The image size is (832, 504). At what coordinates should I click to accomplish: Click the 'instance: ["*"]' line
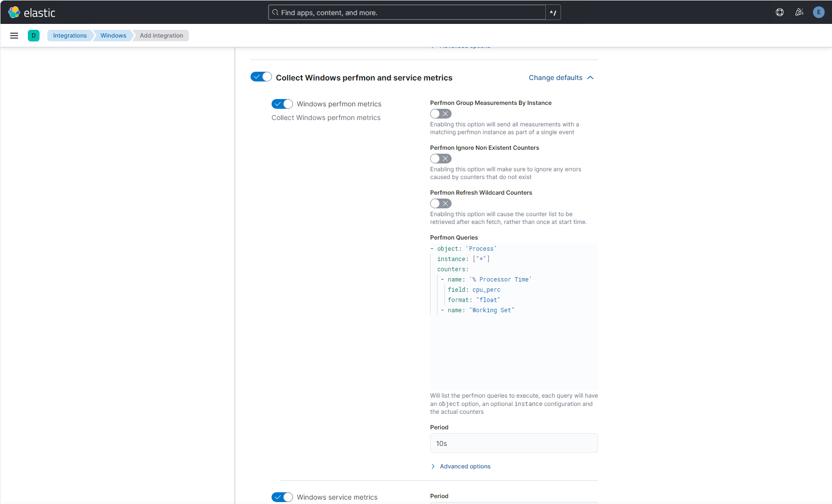click(463, 259)
